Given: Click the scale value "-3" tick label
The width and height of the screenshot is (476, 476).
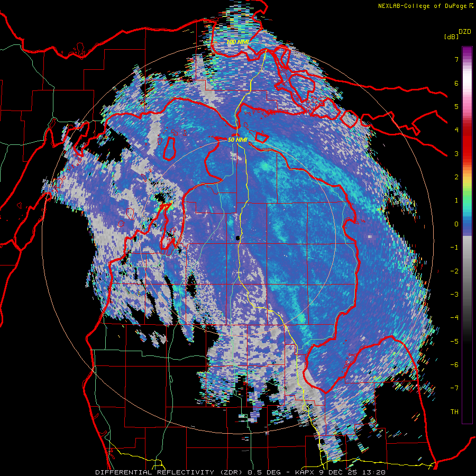Looking at the screenshot, I should [454, 295].
